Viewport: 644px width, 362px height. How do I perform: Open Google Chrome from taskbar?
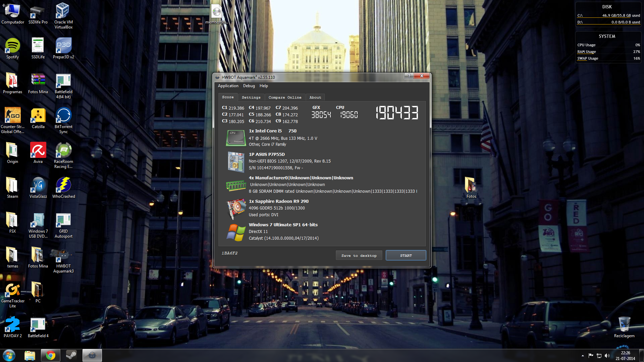coord(51,355)
